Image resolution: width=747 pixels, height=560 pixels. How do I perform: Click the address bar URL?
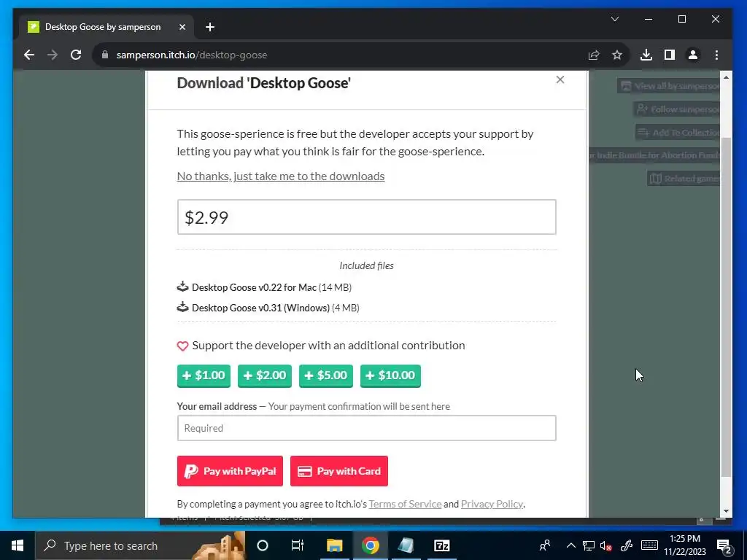point(192,55)
